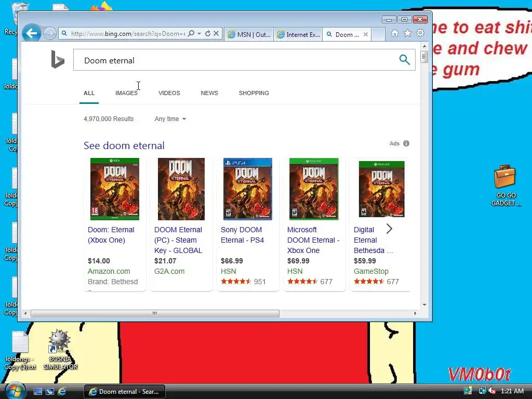Image resolution: width=532 pixels, height=399 pixels.
Task: Select the ALL search category
Action: pyautogui.click(x=89, y=93)
